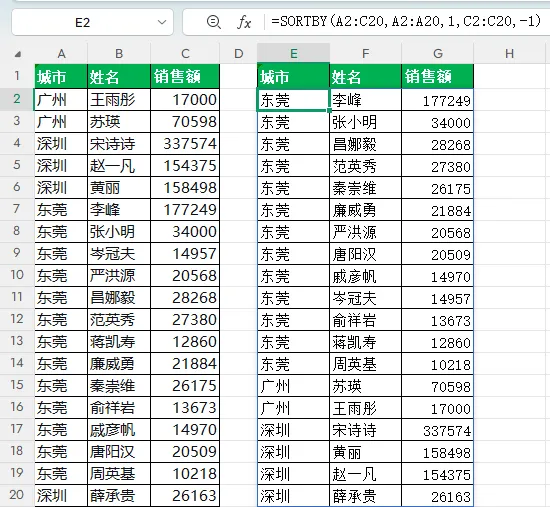Select column D header
Viewport: 550px width, 507px height.
point(239,54)
